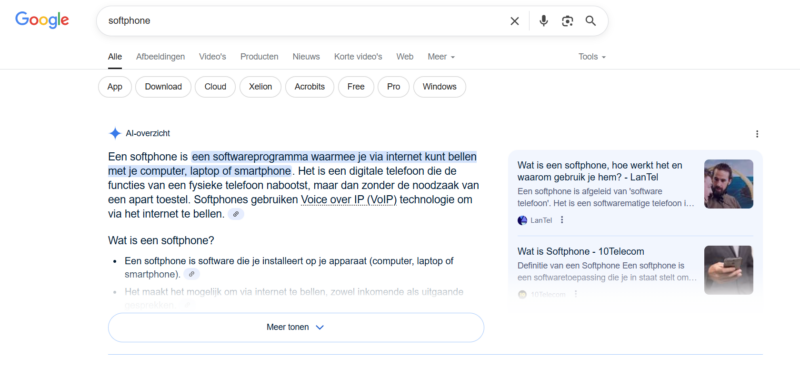
Task: Select the App filter chip
Action: click(115, 87)
